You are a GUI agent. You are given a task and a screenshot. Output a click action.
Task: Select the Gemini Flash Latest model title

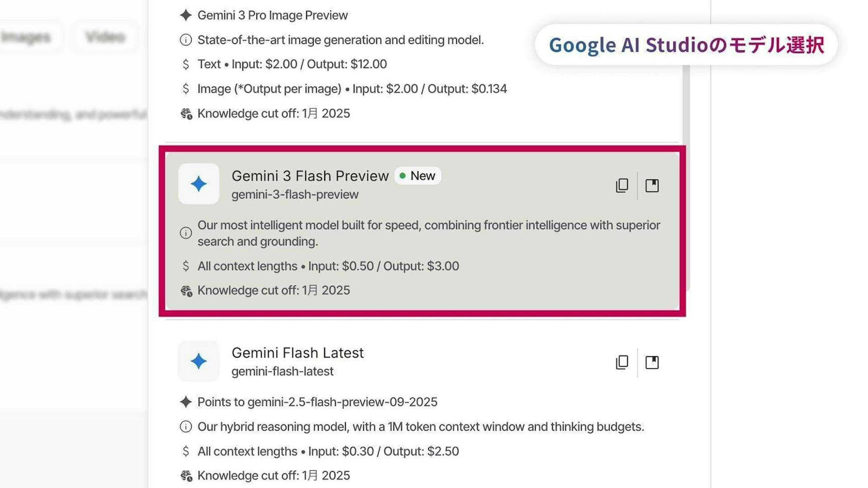point(297,353)
